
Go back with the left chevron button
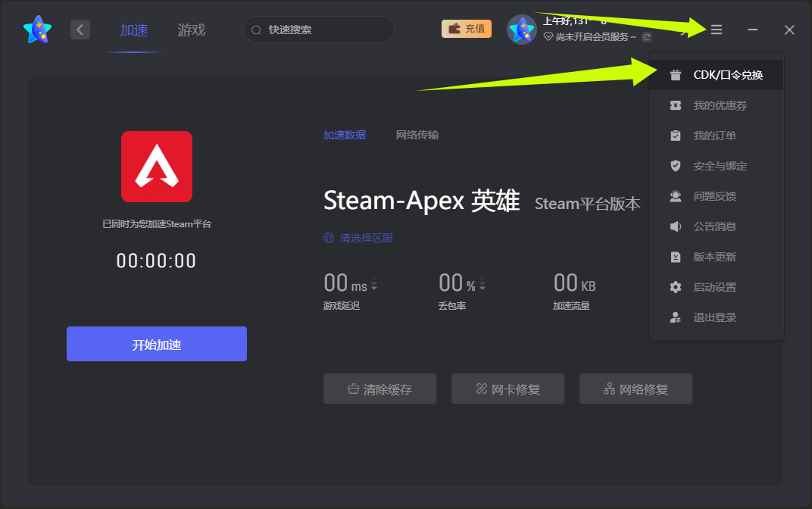80,30
